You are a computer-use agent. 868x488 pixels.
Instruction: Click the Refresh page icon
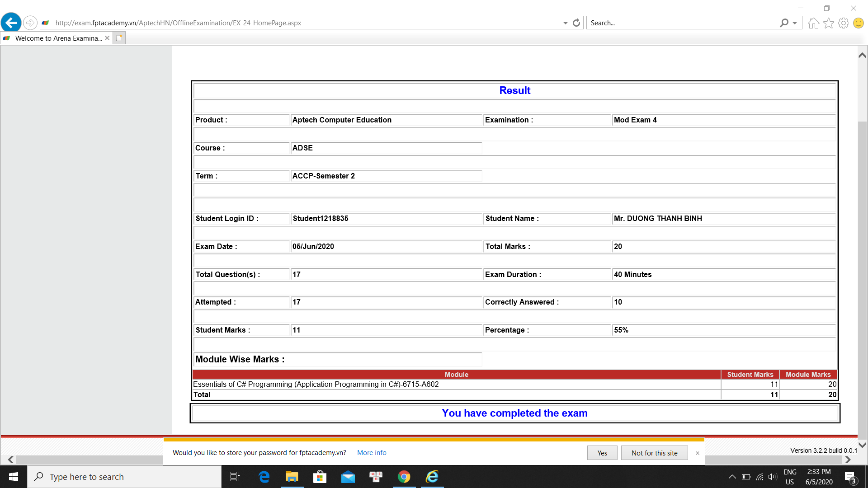point(576,23)
